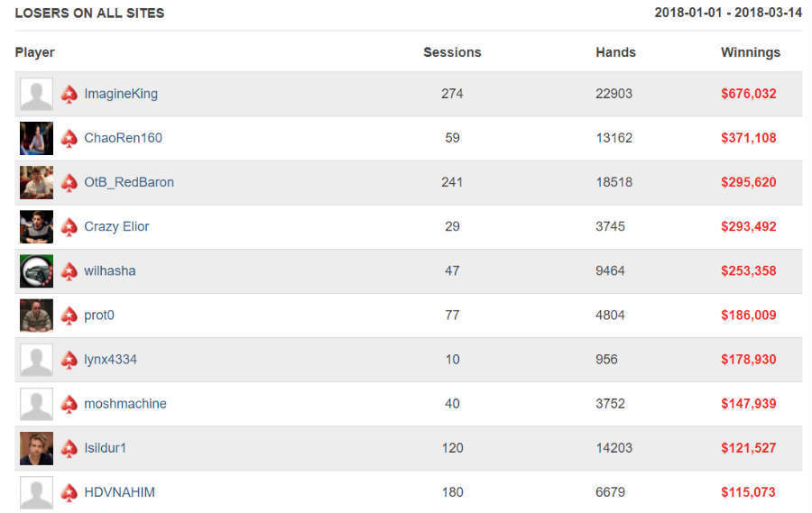812x513 pixels.
Task: Go to moshmachine's player page
Action: coord(125,404)
